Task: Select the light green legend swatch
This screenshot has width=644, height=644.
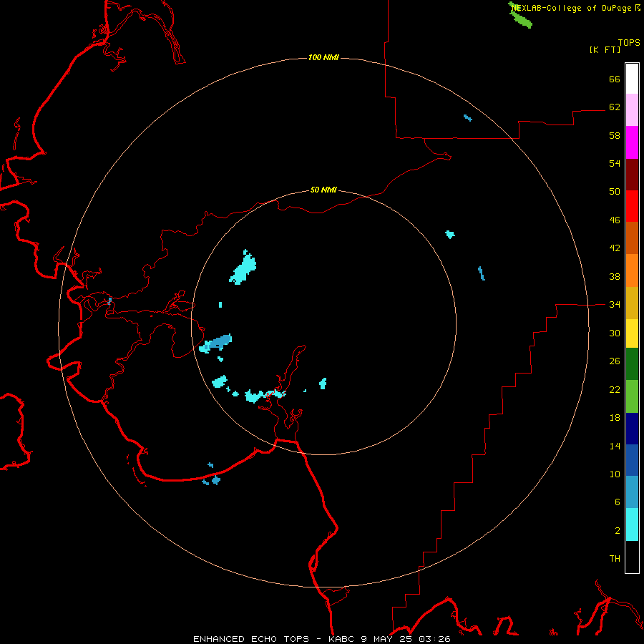Action: click(632, 396)
